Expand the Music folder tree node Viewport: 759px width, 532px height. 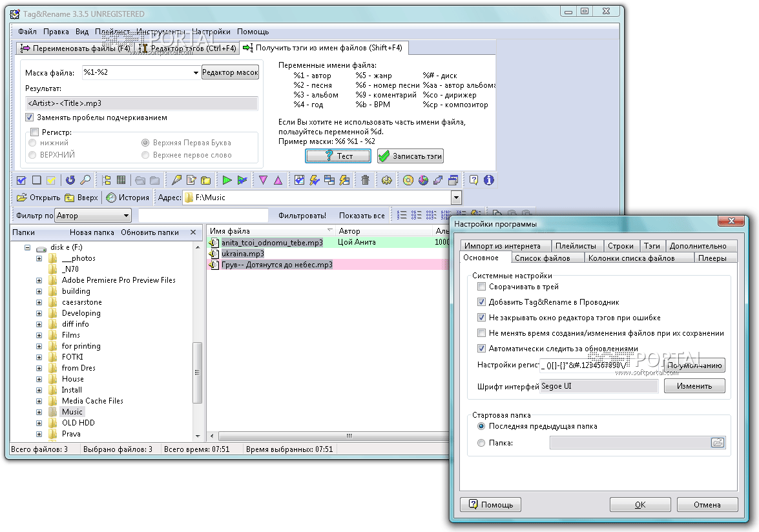(39, 412)
